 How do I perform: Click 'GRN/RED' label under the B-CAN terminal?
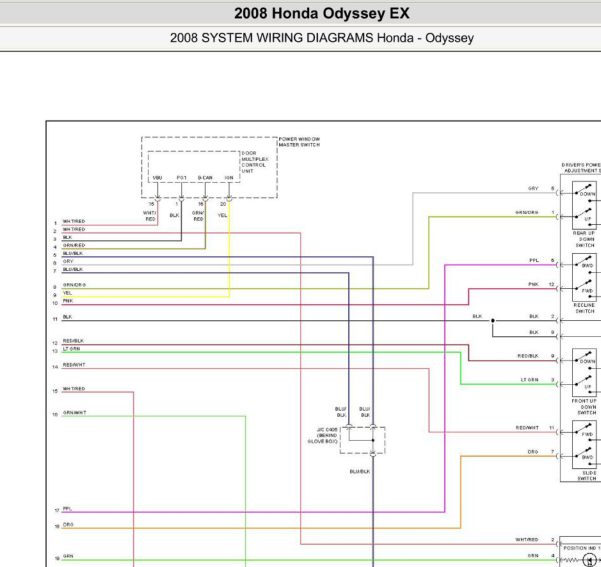[x=198, y=216]
